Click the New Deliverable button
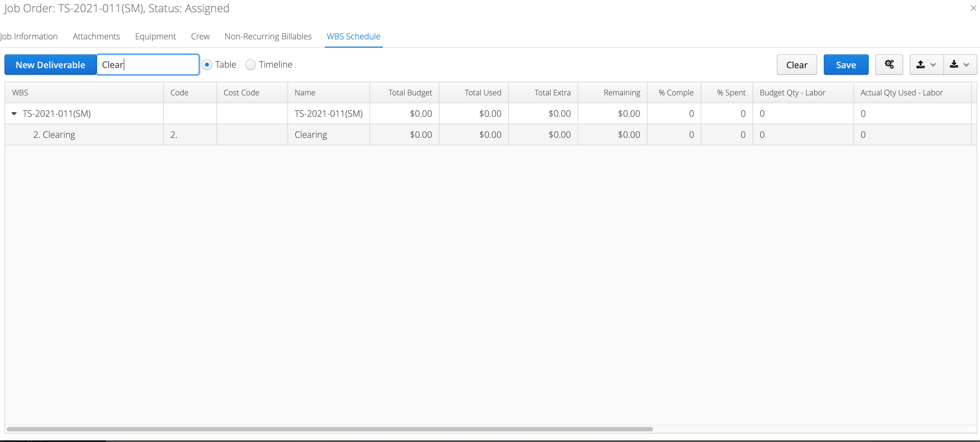Image resolution: width=980 pixels, height=442 pixels. pyautogui.click(x=50, y=65)
